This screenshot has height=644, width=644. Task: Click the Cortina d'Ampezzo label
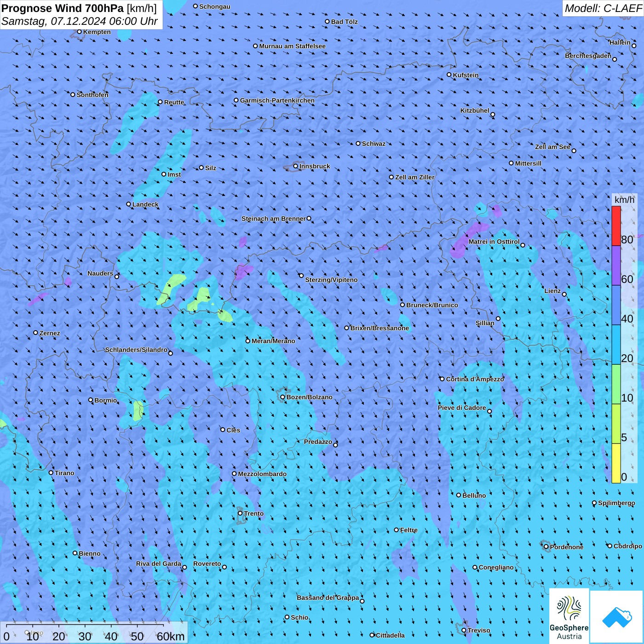tap(475, 379)
